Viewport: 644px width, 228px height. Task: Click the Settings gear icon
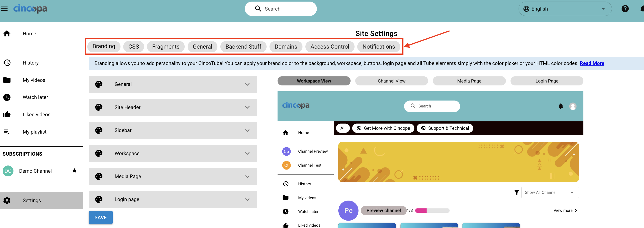pyautogui.click(x=7, y=200)
